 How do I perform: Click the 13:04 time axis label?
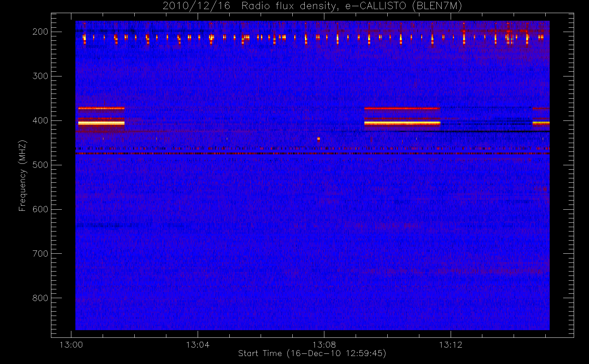(x=198, y=345)
